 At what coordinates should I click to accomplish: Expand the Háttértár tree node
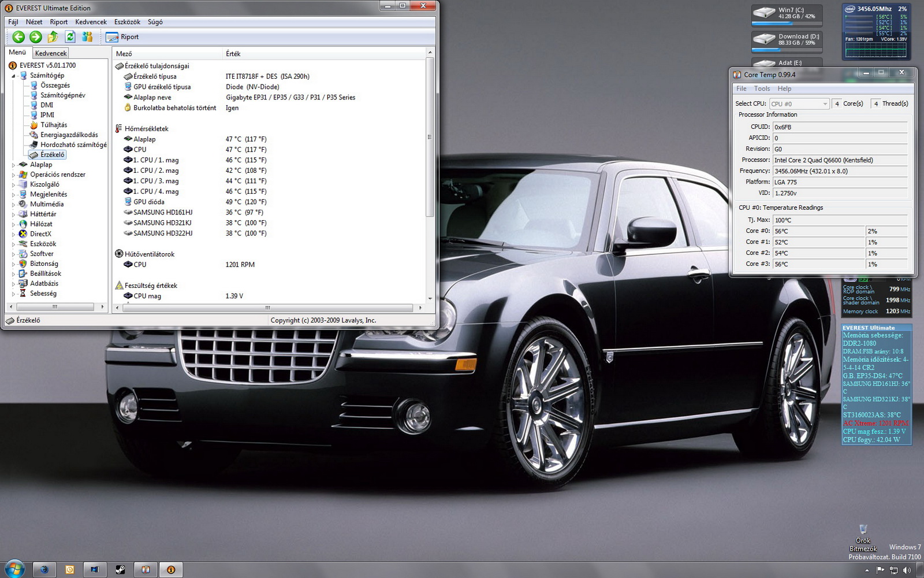point(13,214)
